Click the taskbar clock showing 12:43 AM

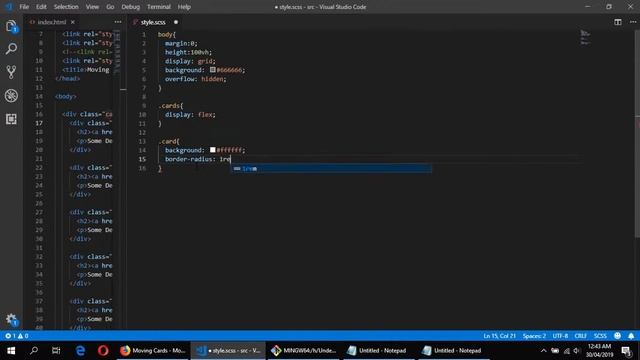[600, 350]
